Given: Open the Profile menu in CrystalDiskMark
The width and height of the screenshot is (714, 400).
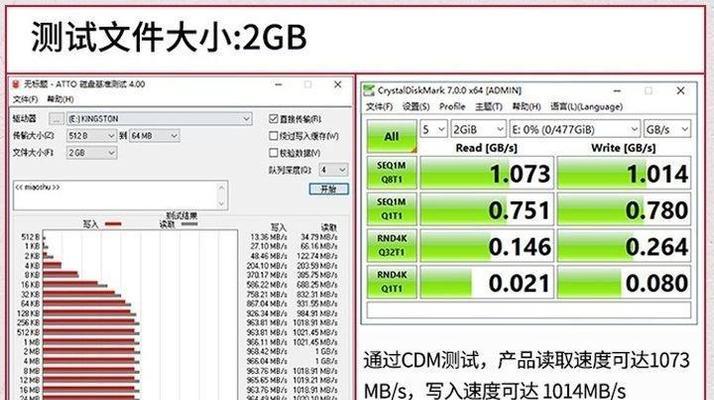Looking at the screenshot, I should pos(452,107).
